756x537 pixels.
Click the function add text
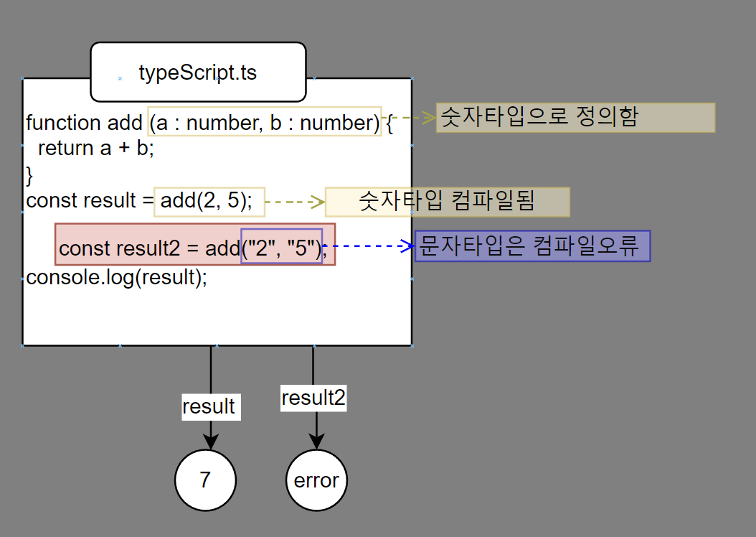pos(84,123)
